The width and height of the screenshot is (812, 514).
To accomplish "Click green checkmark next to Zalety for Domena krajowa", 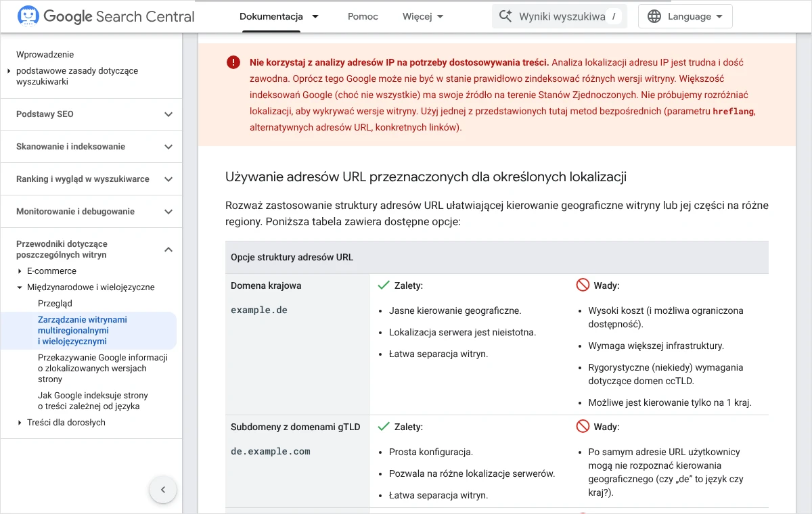I will pos(383,285).
